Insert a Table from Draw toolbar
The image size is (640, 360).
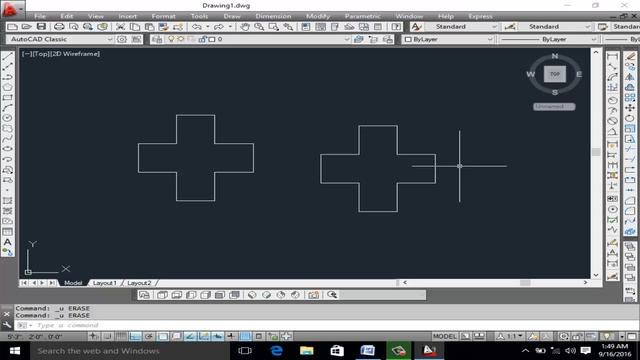7,232
